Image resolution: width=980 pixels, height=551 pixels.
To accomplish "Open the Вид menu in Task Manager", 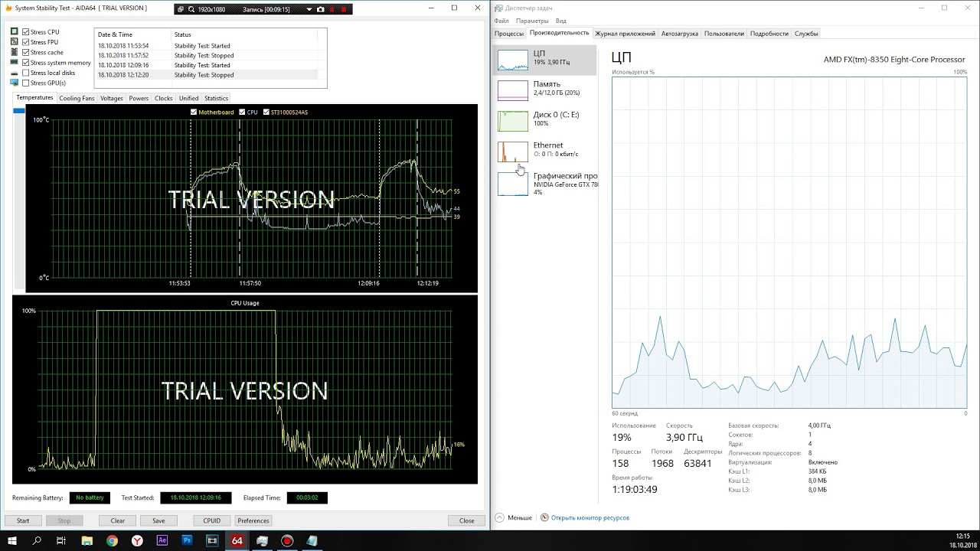I will coord(561,21).
